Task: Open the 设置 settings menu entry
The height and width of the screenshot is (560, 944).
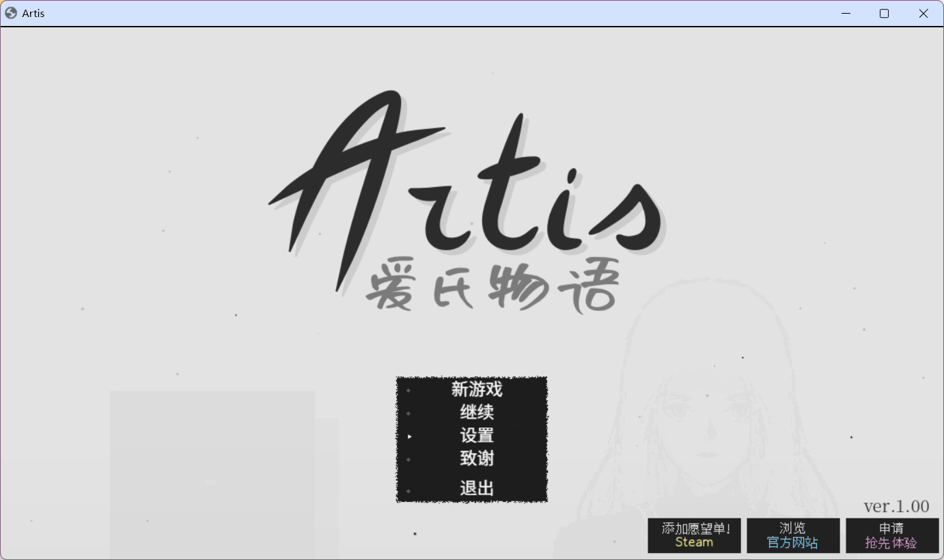Action: click(476, 436)
